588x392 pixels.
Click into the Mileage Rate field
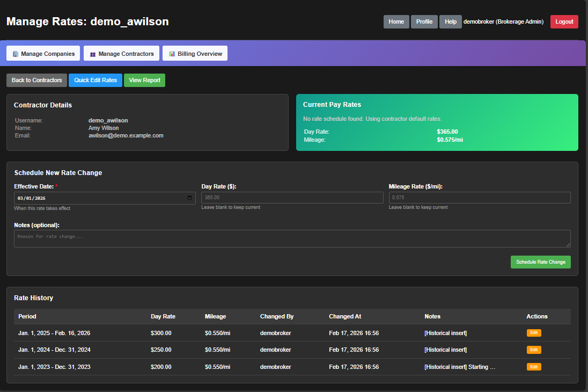[x=479, y=198]
